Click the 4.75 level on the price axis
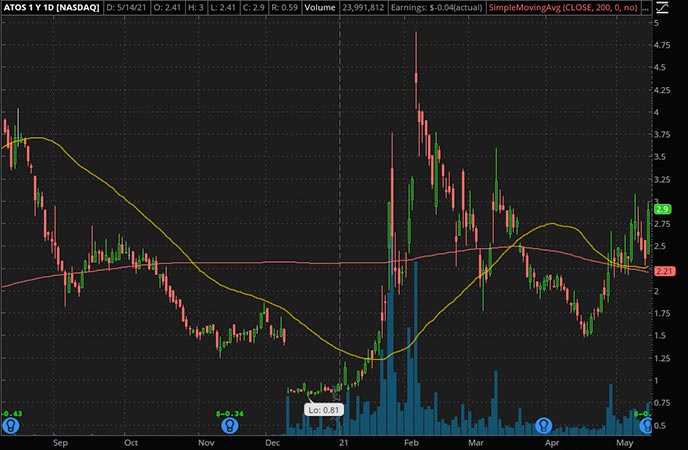Viewport: 688px width, 450px height. pos(662,45)
